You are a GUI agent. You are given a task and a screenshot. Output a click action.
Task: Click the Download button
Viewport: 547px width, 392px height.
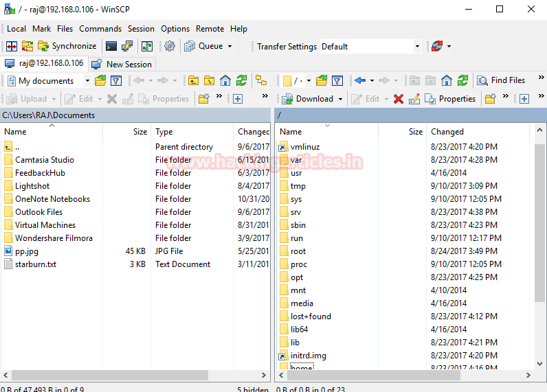(x=308, y=99)
